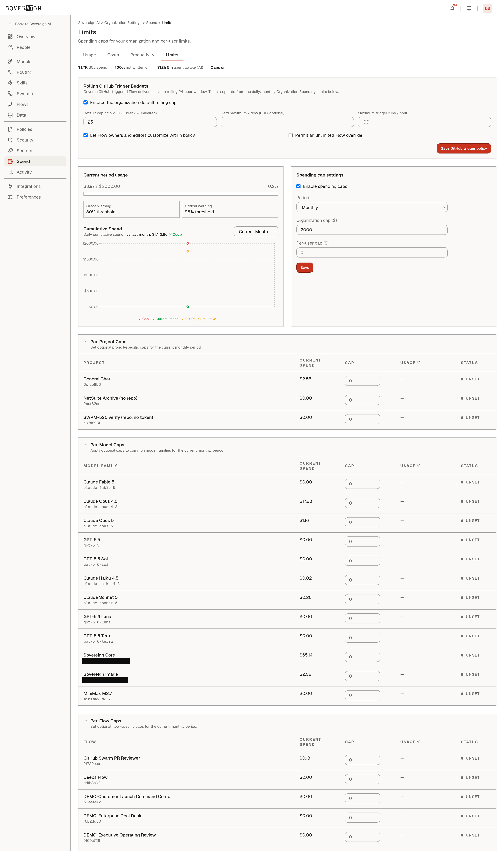
Task: Select the Limits tab
Action: [172, 55]
